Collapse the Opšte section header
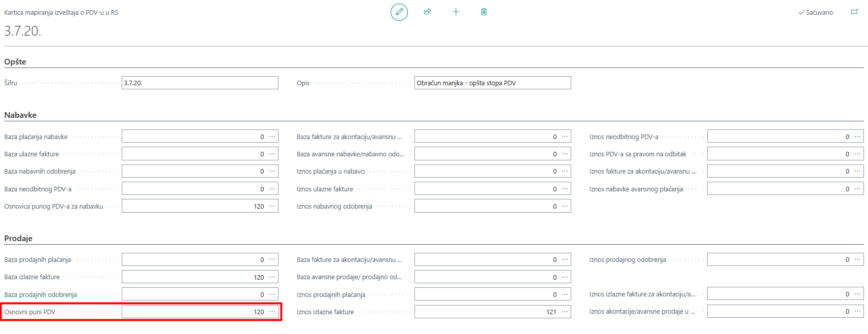868x334 pixels. point(15,62)
